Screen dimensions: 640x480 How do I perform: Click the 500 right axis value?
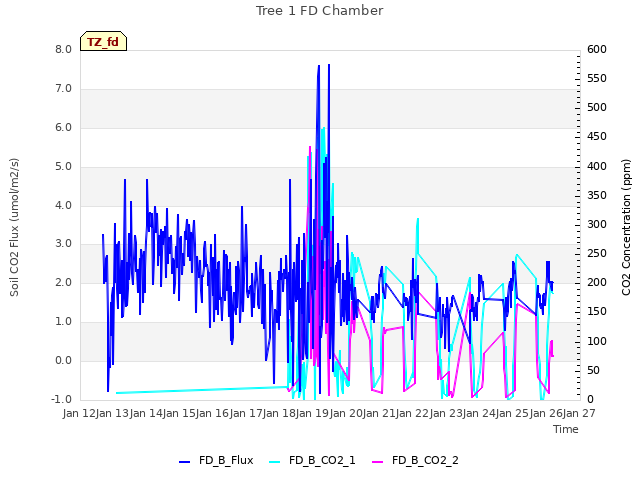coord(597,107)
